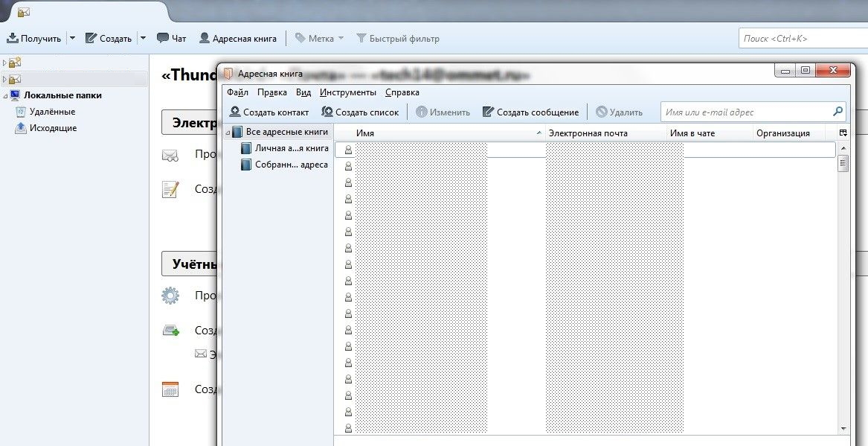Open the Вид menu

pyautogui.click(x=303, y=92)
